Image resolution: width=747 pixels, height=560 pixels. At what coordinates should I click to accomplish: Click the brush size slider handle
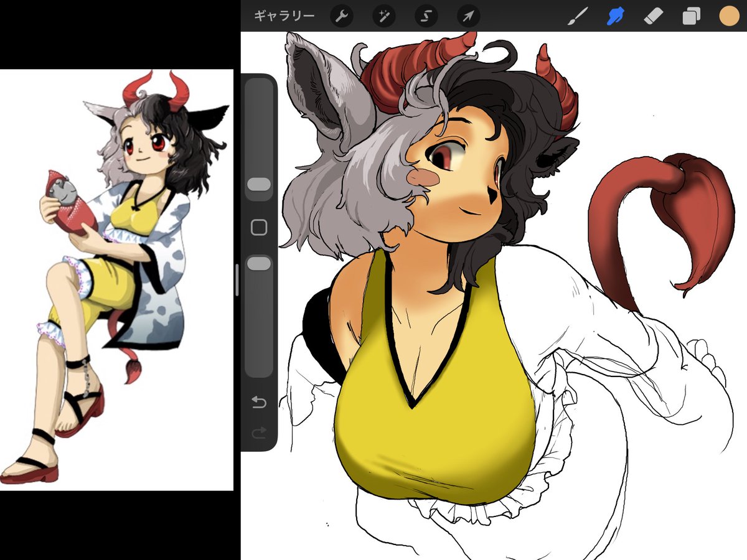259,184
